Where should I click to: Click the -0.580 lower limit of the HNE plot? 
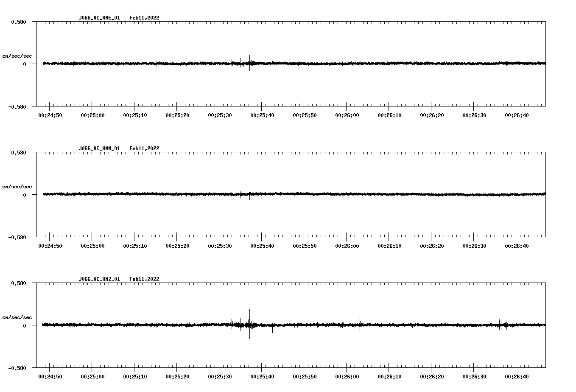pyautogui.click(x=17, y=106)
